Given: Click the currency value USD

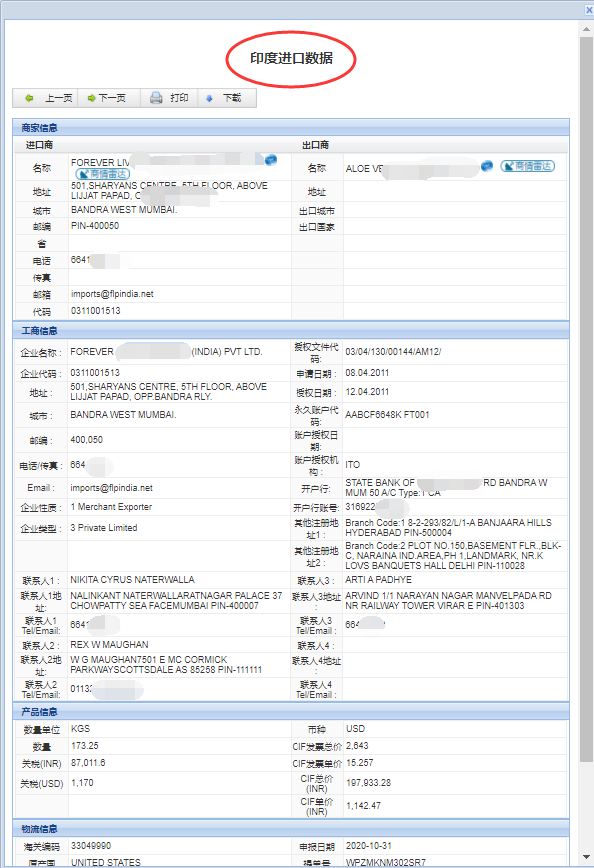Looking at the screenshot, I should coord(355,729).
